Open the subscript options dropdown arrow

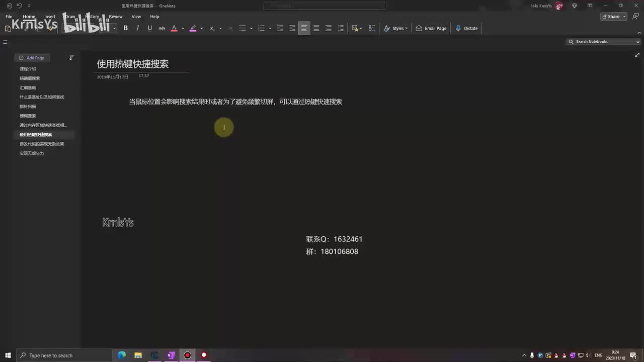(x=220, y=28)
